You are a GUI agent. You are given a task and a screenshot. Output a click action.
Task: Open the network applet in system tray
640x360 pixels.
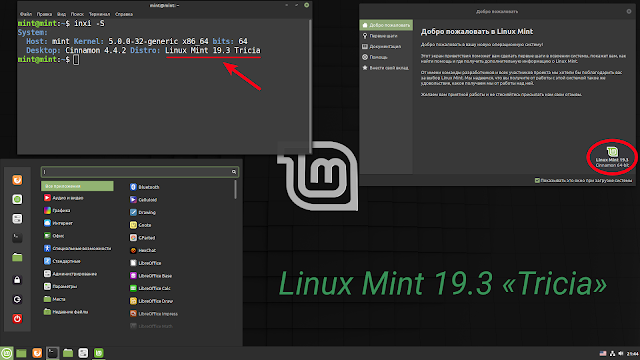612,353
